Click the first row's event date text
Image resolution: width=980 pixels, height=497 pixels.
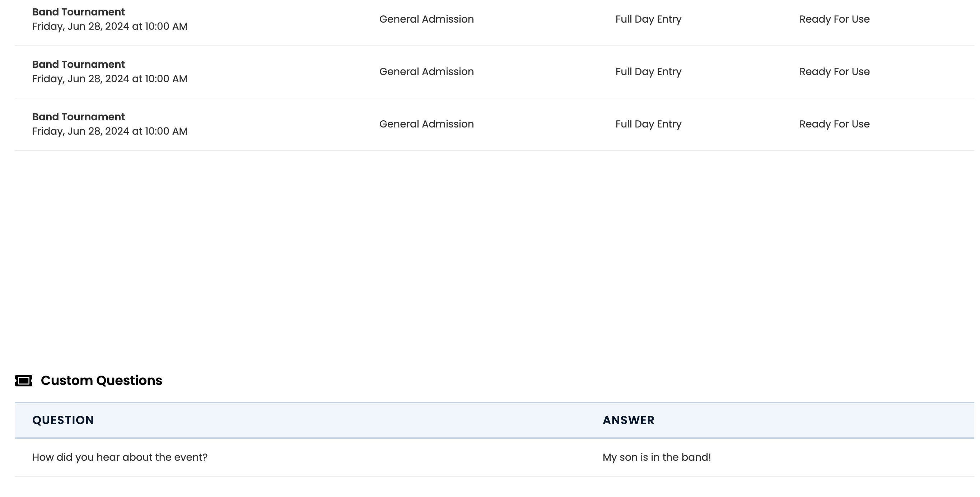[109, 26]
